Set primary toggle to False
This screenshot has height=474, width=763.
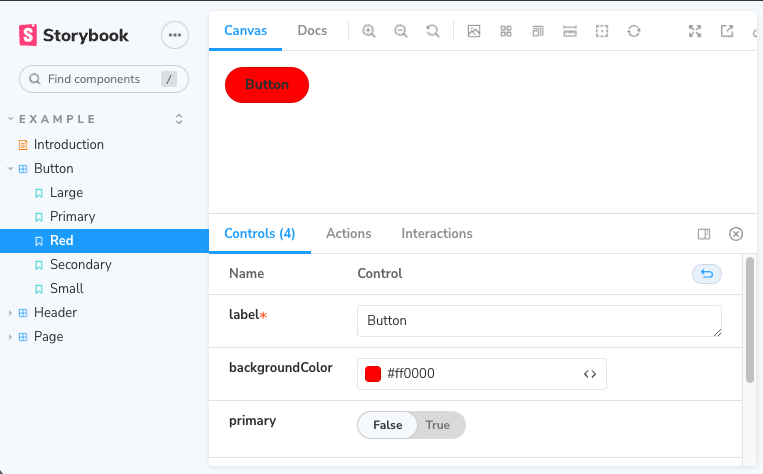(x=388, y=425)
